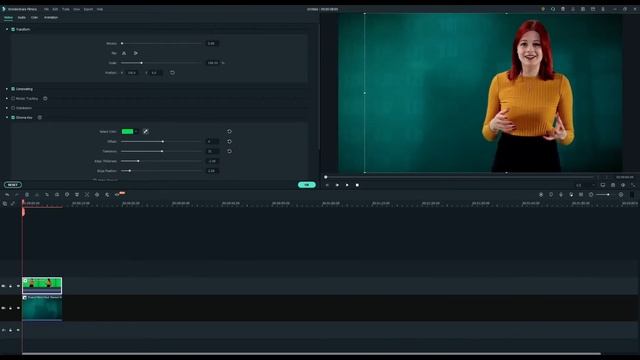Pick chroma key color with the eyedropper
Image resolution: width=640 pixels, height=360 pixels.
(146, 131)
